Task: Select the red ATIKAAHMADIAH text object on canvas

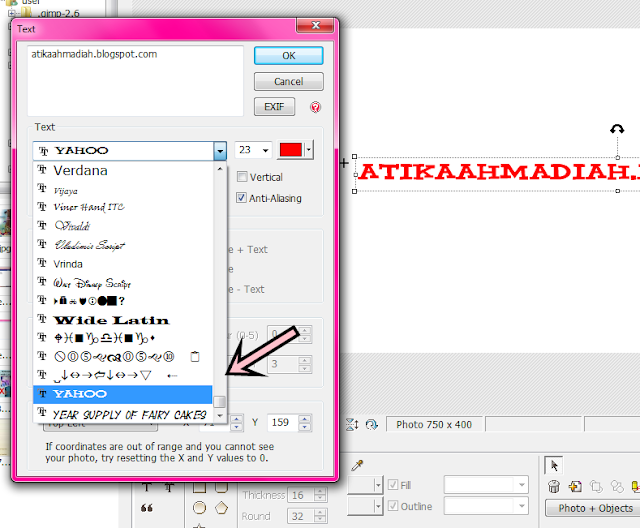Action: [x=499, y=172]
